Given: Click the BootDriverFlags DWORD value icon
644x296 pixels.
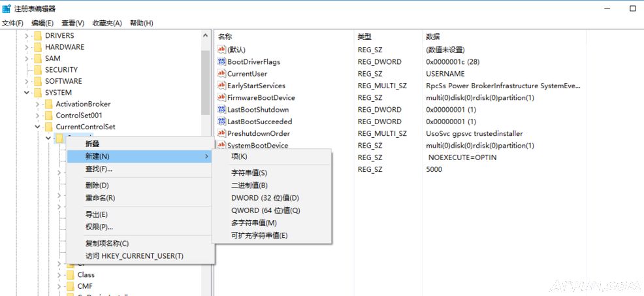Looking at the screenshot, I should pyautogui.click(x=221, y=62).
